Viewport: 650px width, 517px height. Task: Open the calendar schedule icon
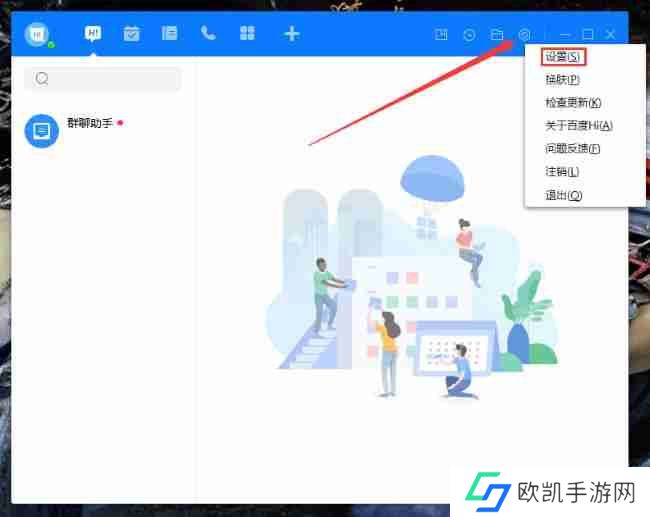[x=131, y=33]
